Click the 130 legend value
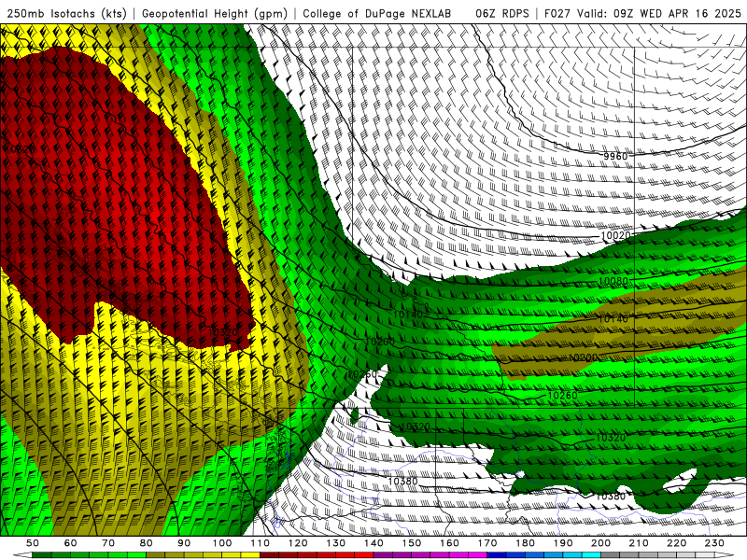The width and height of the screenshot is (747, 560). 336,543
